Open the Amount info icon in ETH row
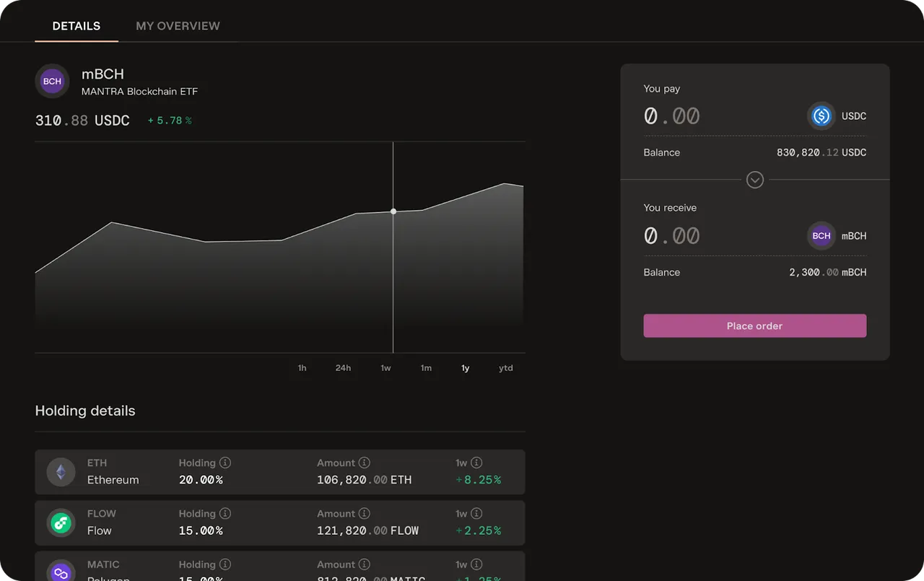 pos(365,463)
